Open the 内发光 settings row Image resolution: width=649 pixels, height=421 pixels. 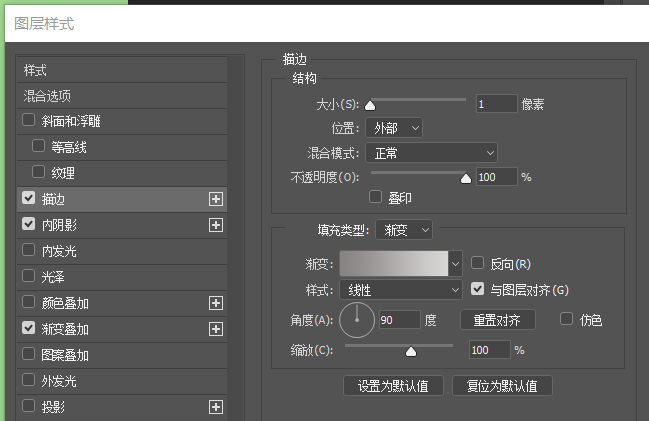point(122,251)
